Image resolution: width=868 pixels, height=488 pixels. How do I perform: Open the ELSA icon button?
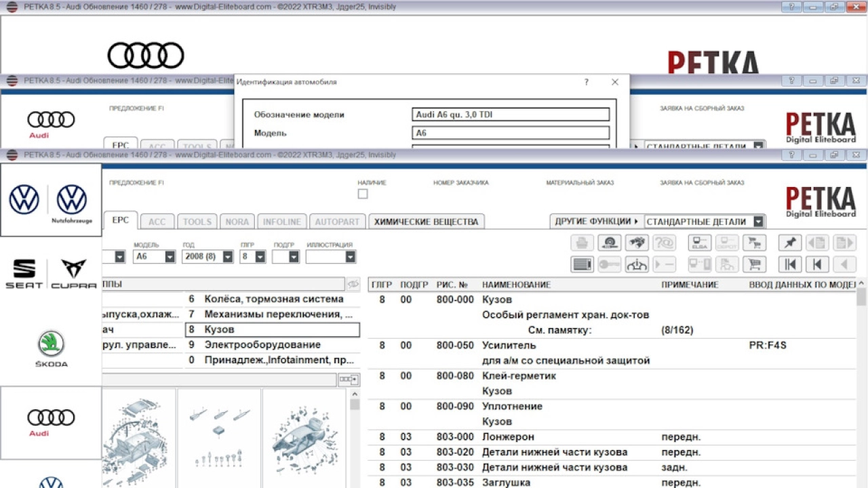pyautogui.click(x=700, y=243)
